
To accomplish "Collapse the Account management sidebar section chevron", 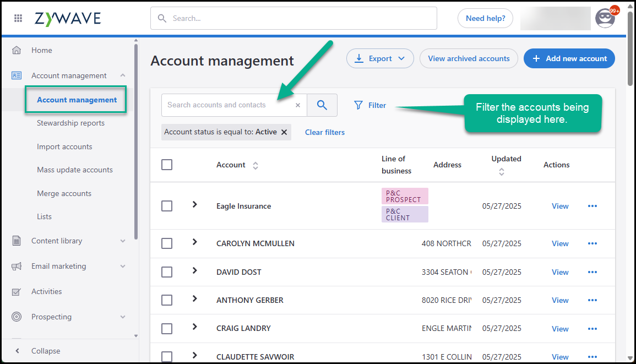I will pyautogui.click(x=122, y=75).
